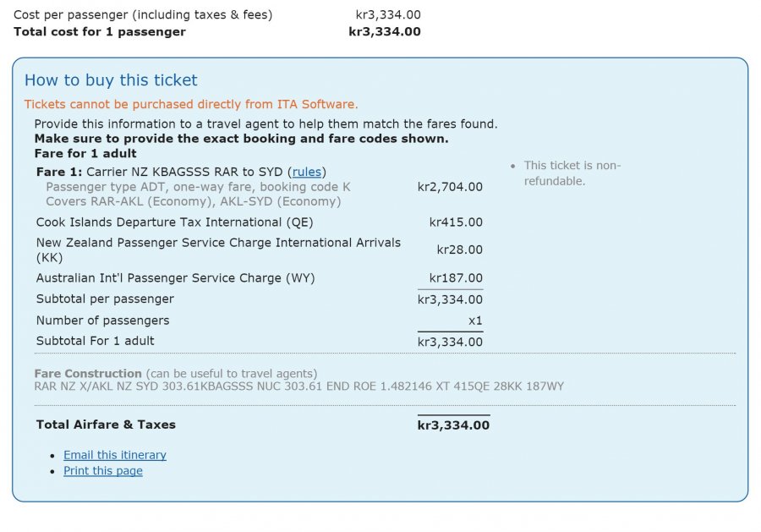Open the fare rules link
This screenshot has width=761, height=532.
[x=309, y=172]
